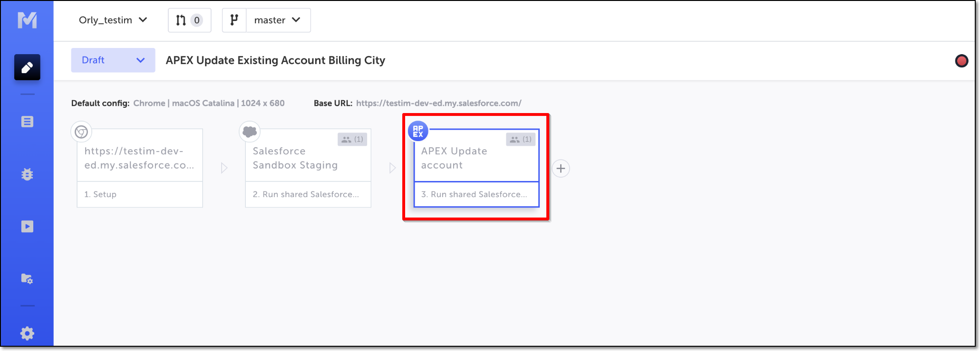The width and height of the screenshot is (980, 351).
Task: Open the settings gear icon
Action: pyautogui.click(x=27, y=333)
